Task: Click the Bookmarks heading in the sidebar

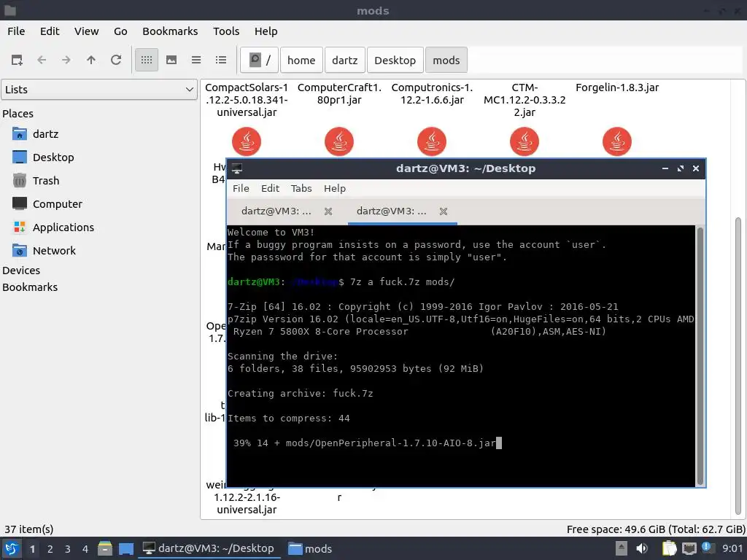Action: 30,287
